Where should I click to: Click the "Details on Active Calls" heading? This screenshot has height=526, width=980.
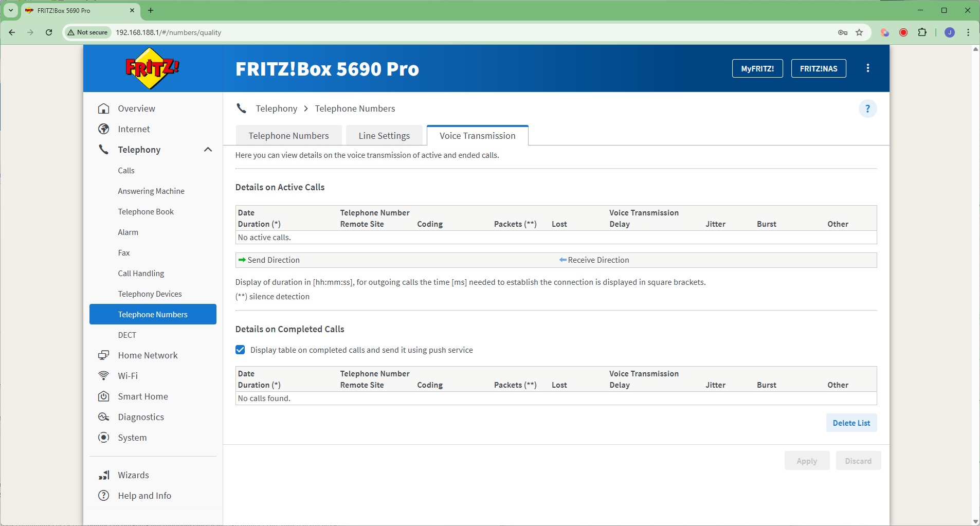(x=280, y=187)
